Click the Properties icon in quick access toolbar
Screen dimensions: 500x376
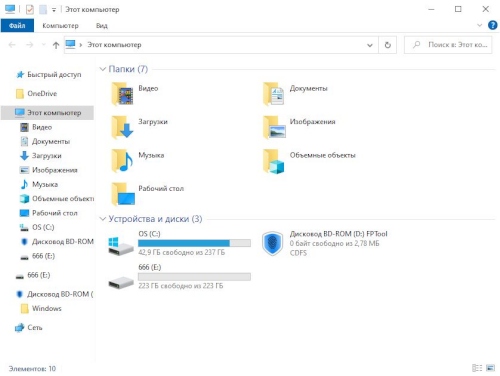coord(30,9)
